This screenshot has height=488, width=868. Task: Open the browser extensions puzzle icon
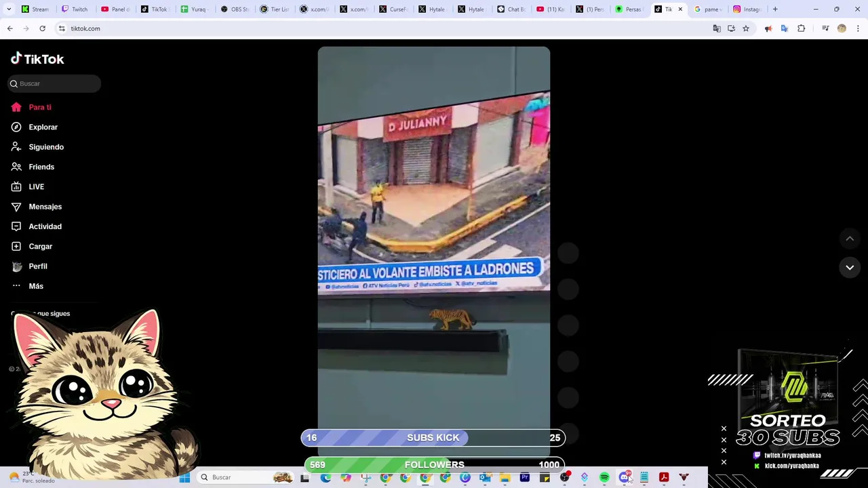802,28
